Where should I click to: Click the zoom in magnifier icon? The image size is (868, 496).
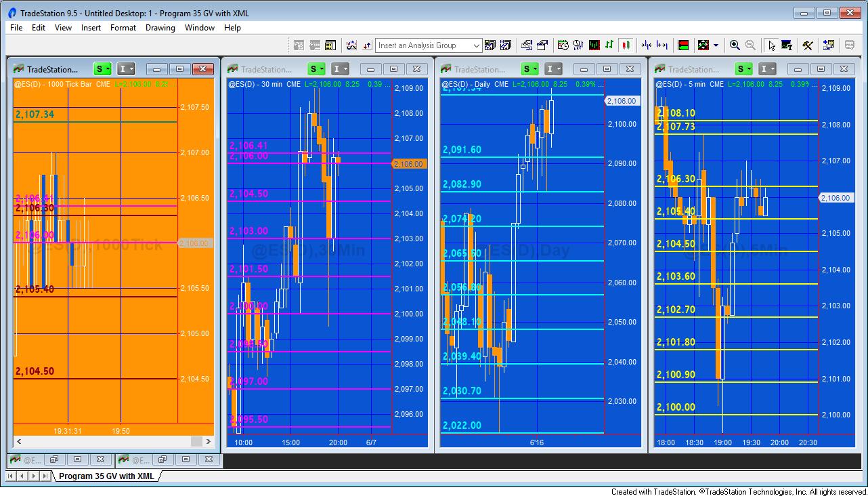pos(735,45)
